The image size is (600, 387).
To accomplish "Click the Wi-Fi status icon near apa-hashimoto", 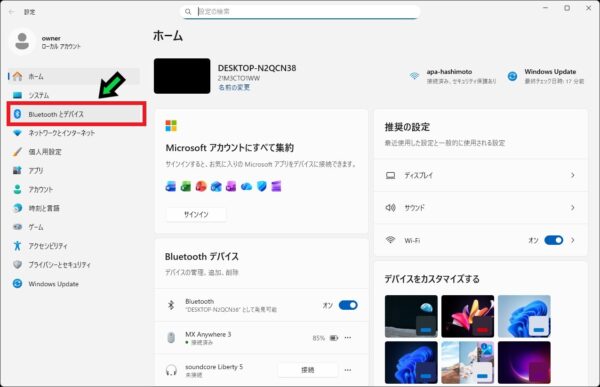I will [414, 76].
